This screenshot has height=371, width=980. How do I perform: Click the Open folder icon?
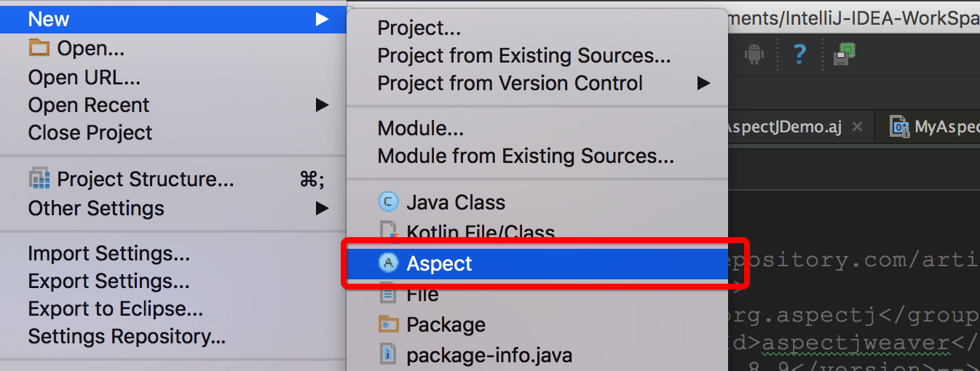click(x=39, y=49)
